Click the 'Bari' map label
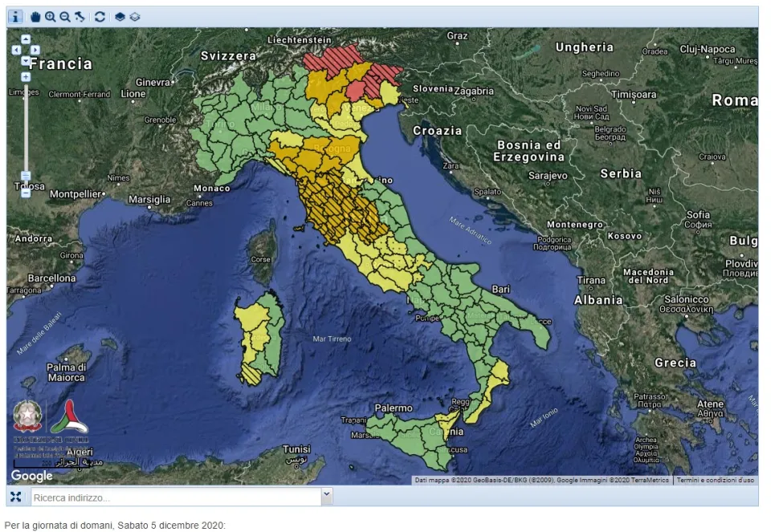771x532 pixels. (x=501, y=290)
